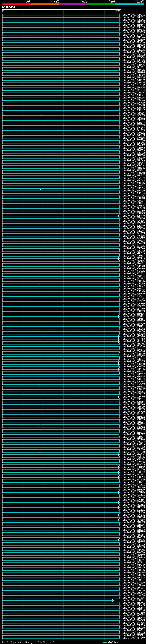Click the UniRef100_A9PE87 label

tap(133, 110)
